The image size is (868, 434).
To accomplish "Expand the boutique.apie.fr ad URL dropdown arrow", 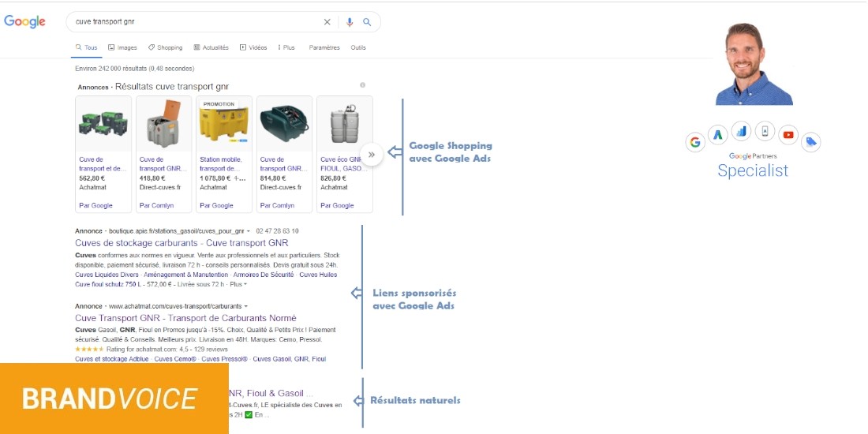I will 249,231.
